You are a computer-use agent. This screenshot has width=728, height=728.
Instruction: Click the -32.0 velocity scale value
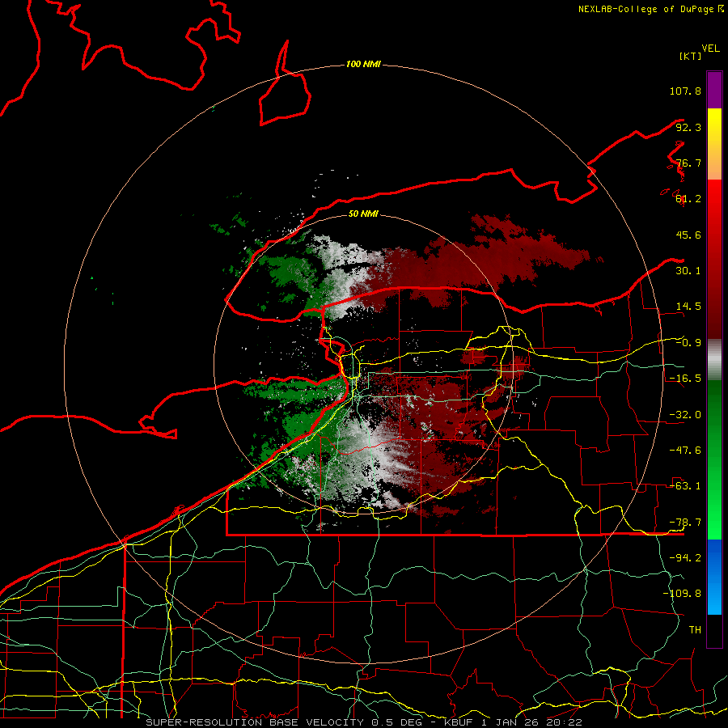tap(685, 415)
